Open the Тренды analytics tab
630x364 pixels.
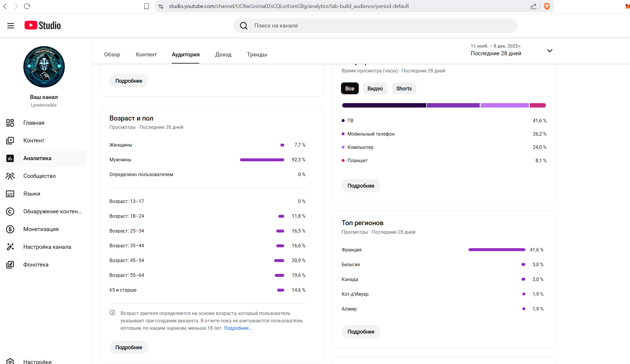tap(257, 55)
